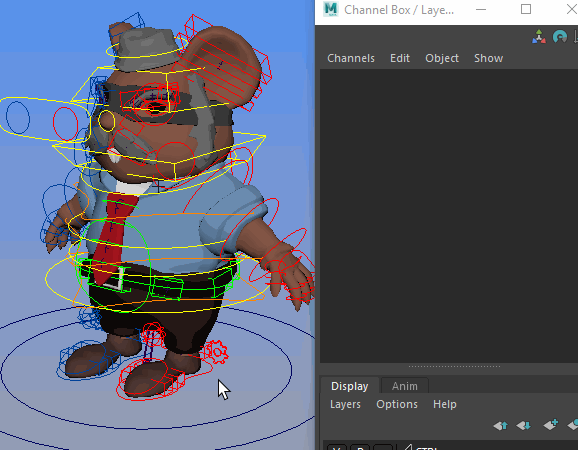This screenshot has width=578, height=450.
Task: Switch to the Anim layer tab
Action: pos(405,386)
